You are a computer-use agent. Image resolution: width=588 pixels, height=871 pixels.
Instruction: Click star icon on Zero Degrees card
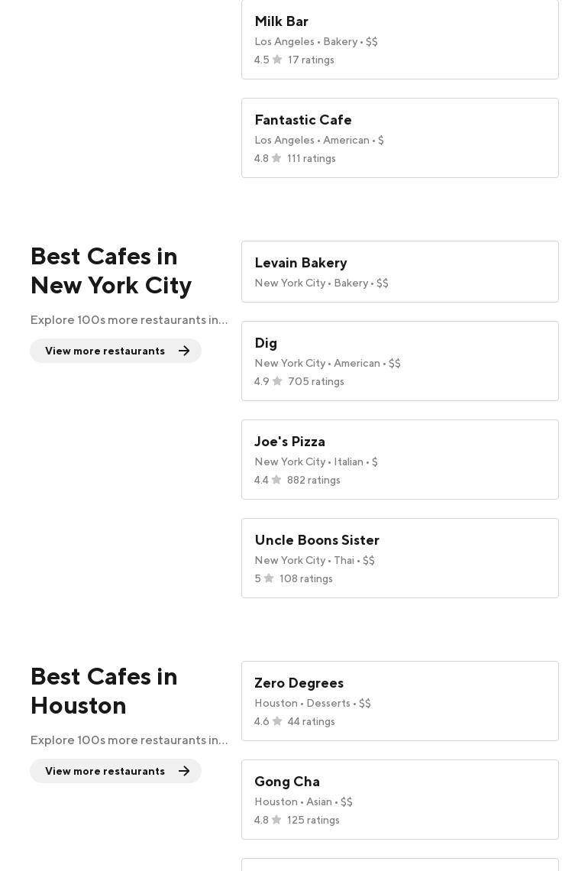tap(277, 721)
